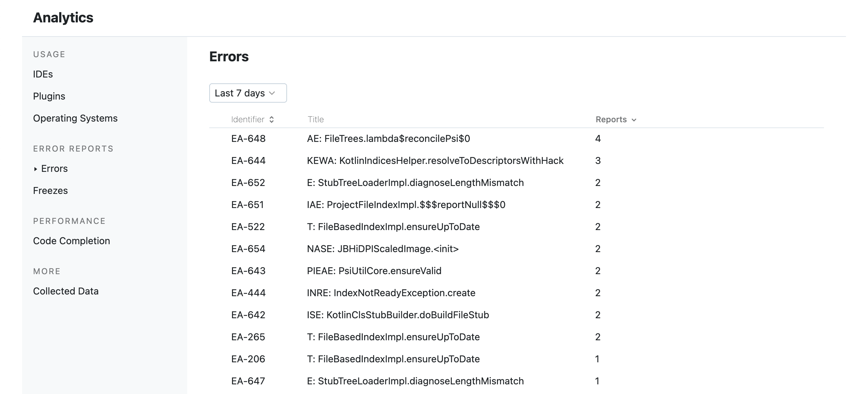Click the Analytics page heading
Image resolution: width=868 pixels, height=394 pixels.
point(63,18)
